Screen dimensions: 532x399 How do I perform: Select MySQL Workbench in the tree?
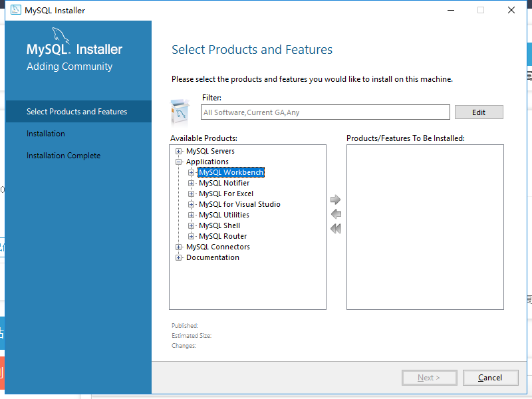[231, 172]
